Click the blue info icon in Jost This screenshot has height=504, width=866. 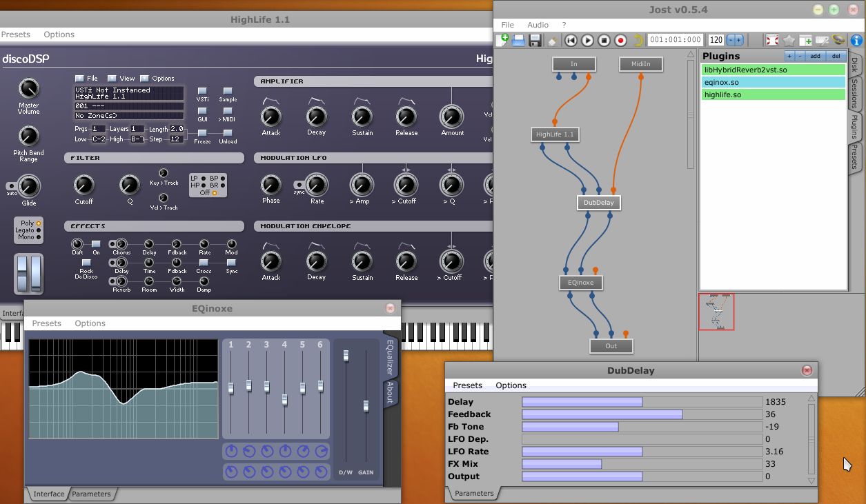[856, 41]
